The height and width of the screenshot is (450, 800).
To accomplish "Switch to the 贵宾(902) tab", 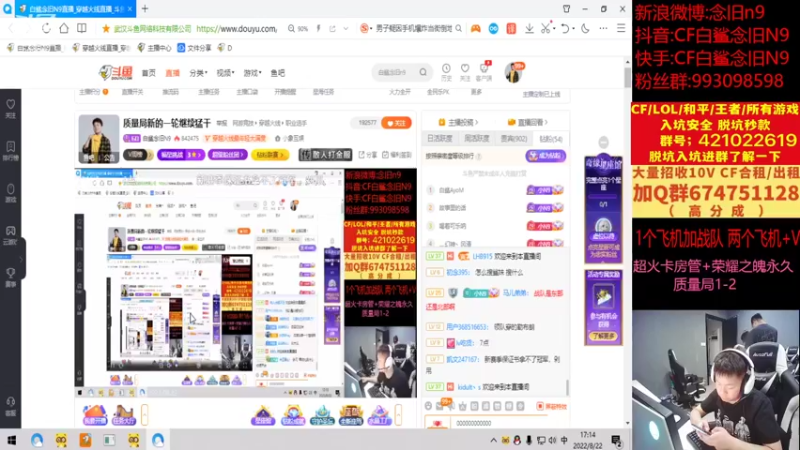I will pyautogui.click(x=514, y=139).
